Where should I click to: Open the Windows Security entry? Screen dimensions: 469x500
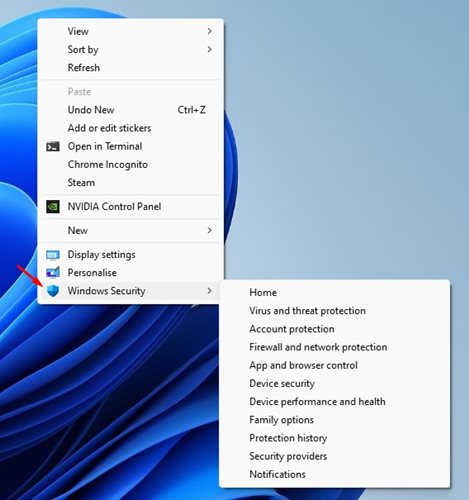coord(130,291)
